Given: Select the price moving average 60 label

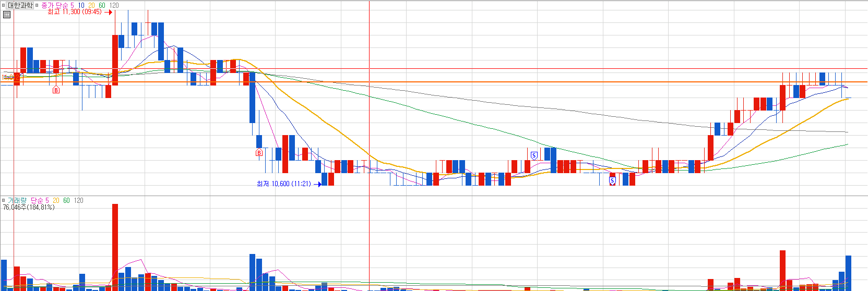Looking at the screenshot, I should (x=102, y=5).
